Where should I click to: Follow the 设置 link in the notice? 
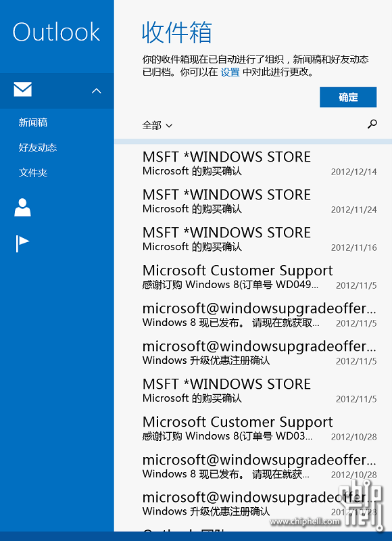[230, 72]
